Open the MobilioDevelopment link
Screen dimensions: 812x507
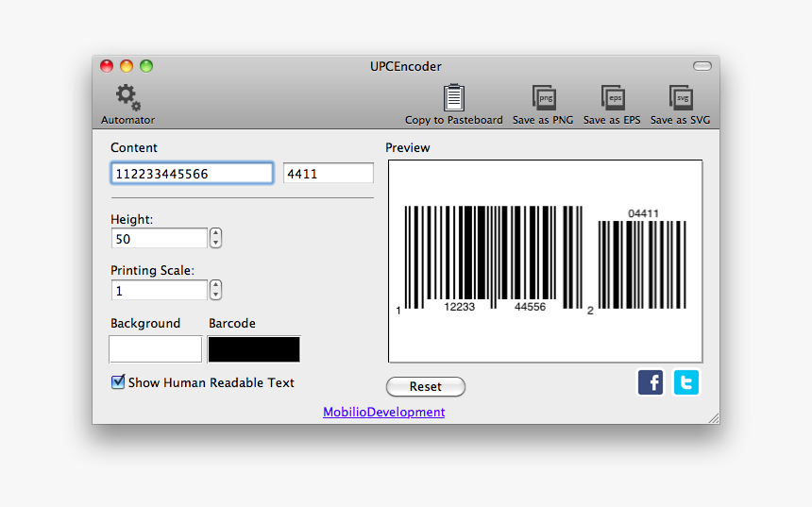pos(383,412)
